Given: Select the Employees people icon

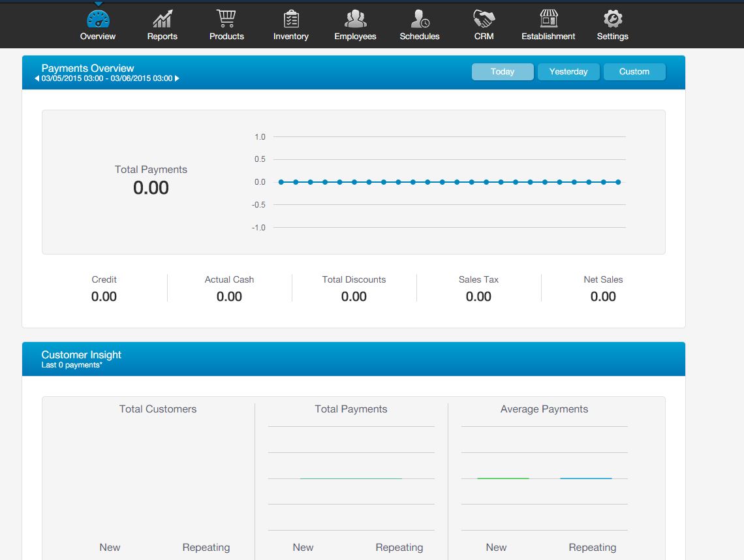Looking at the screenshot, I should click(355, 19).
